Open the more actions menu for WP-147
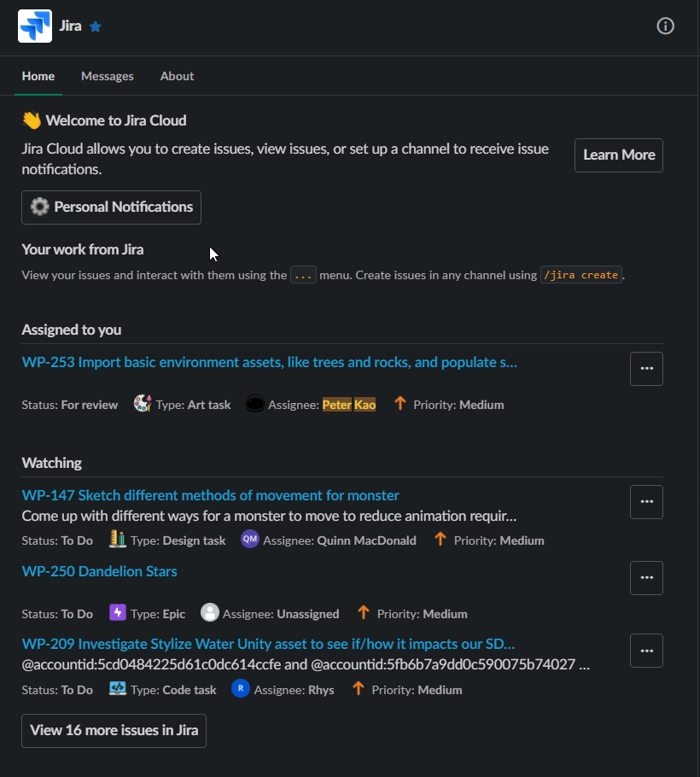The width and height of the screenshot is (700, 777). [646, 502]
